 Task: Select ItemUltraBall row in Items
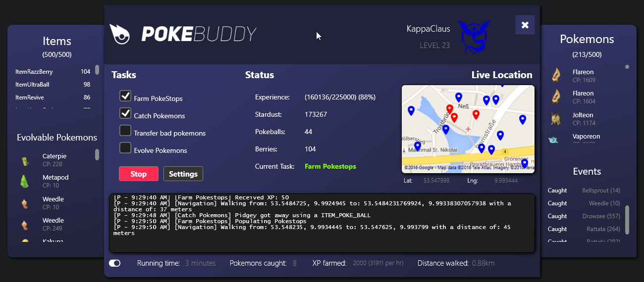click(x=53, y=85)
